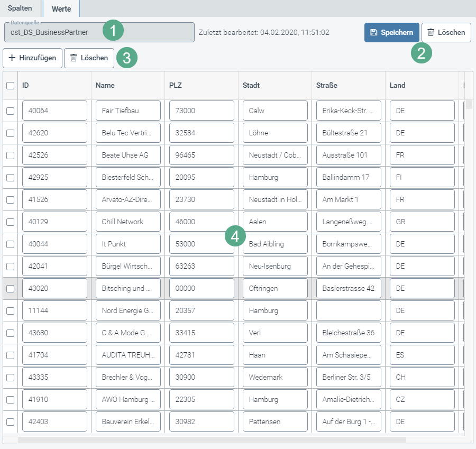
Task: Select the checkbox for row ID 42403
Action: coord(10,422)
